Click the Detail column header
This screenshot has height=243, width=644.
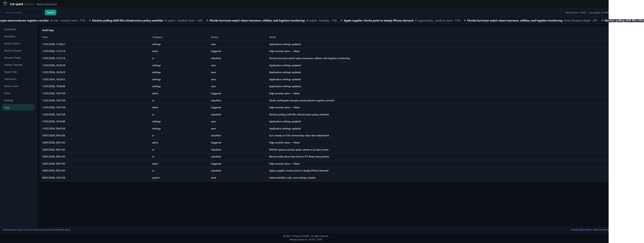[272, 37]
